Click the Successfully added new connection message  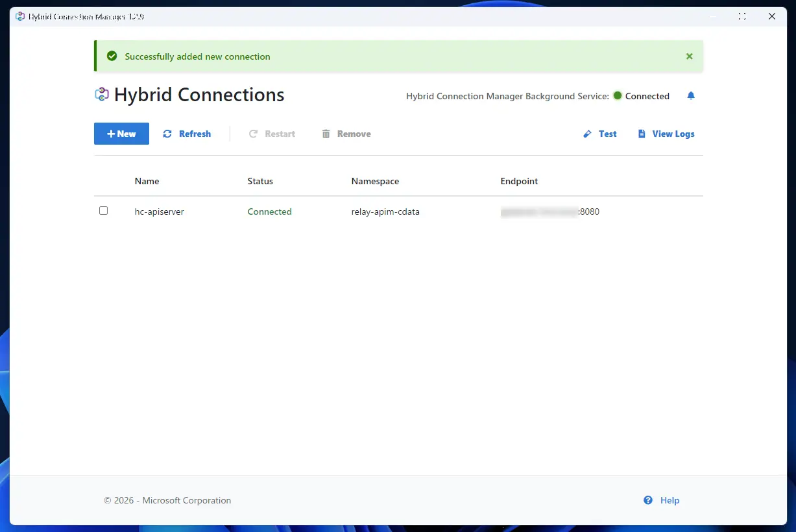[x=197, y=56]
